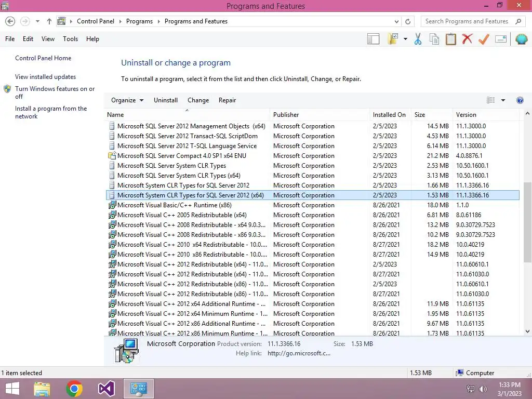Click the Change button

pos(198,100)
